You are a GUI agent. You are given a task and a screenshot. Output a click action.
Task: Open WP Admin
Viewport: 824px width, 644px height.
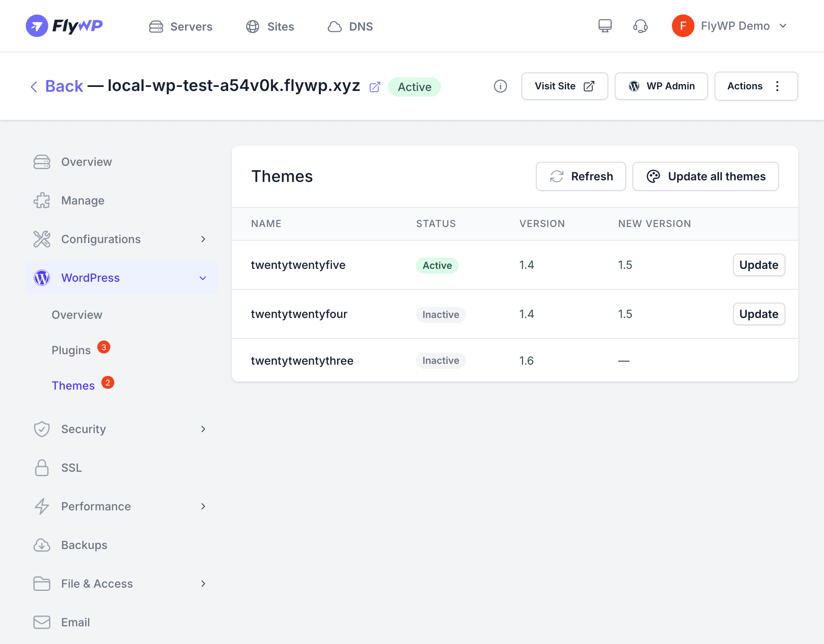pos(661,86)
